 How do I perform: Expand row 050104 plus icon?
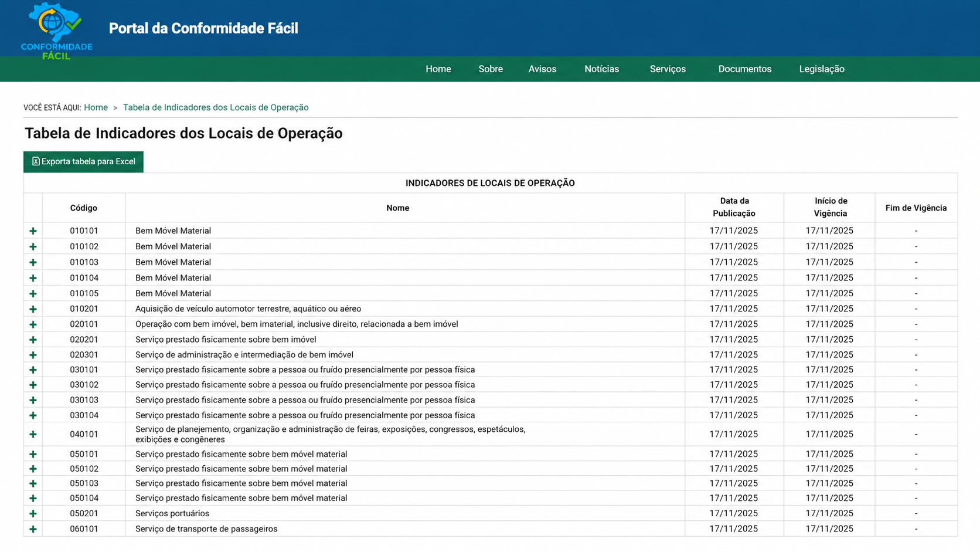coord(33,498)
